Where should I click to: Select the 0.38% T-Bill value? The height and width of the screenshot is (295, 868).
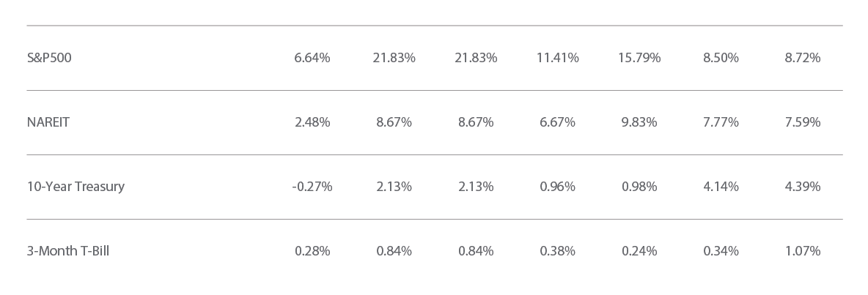(557, 251)
